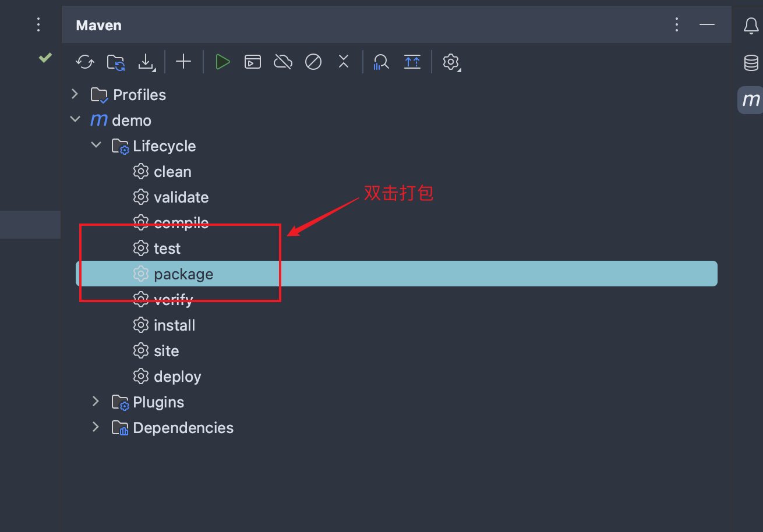Click the green inspection checkmark

pyautogui.click(x=45, y=57)
